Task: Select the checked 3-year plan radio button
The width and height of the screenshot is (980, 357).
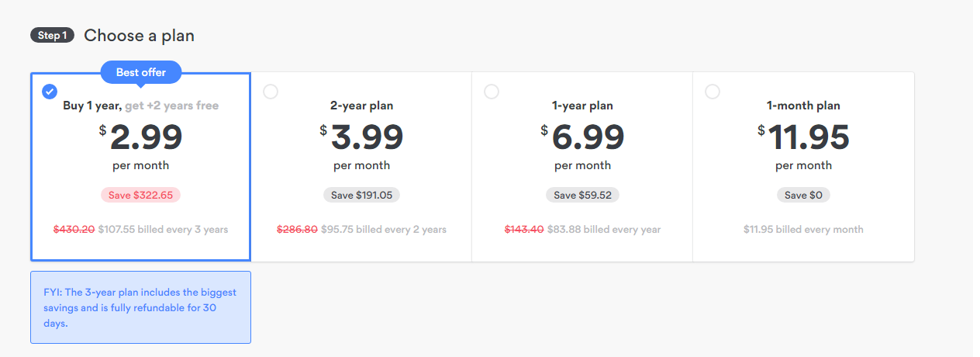Action: coord(50,92)
